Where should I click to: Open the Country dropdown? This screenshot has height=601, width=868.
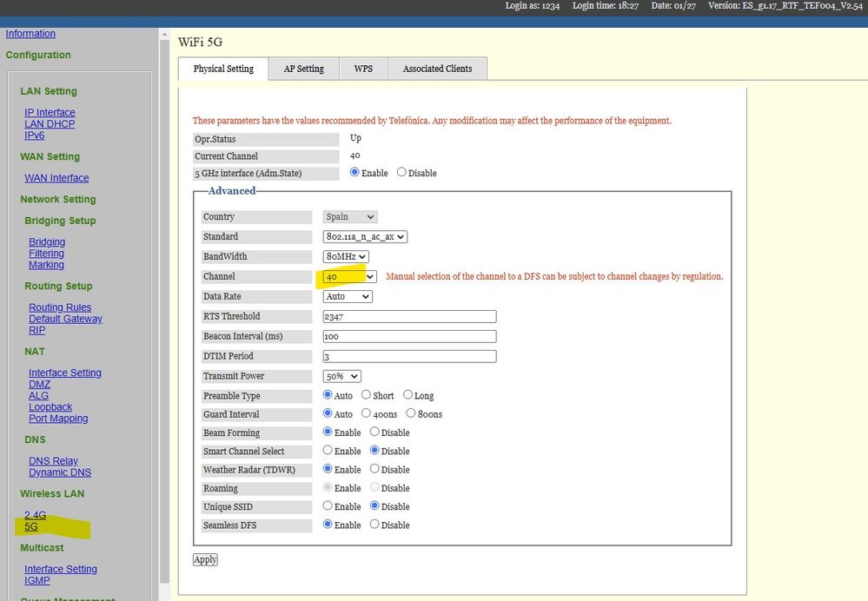pos(349,217)
